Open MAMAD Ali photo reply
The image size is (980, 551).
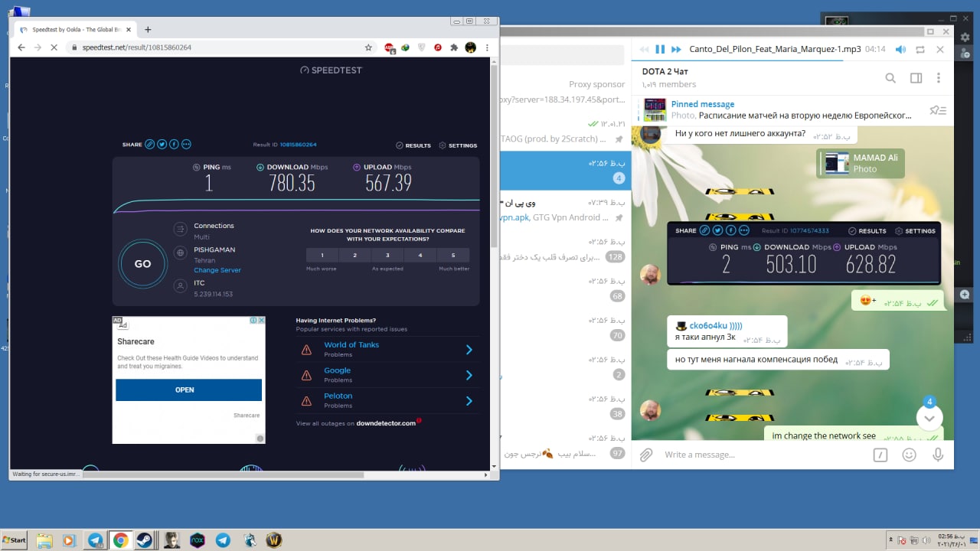pos(861,163)
